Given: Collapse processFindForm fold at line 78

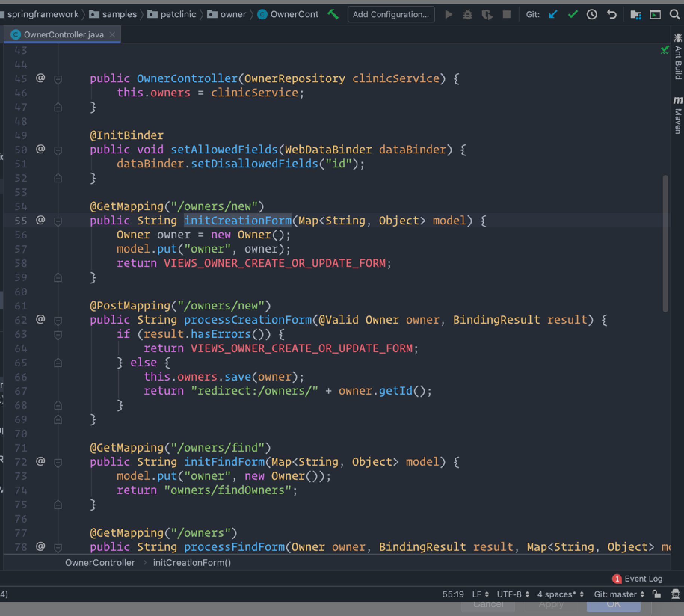Looking at the screenshot, I should (x=58, y=548).
